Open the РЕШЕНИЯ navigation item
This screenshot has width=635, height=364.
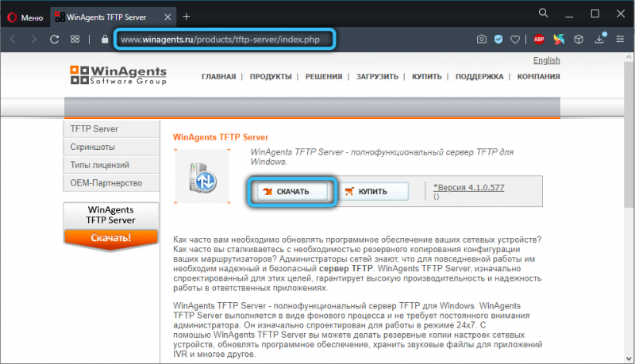(324, 76)
